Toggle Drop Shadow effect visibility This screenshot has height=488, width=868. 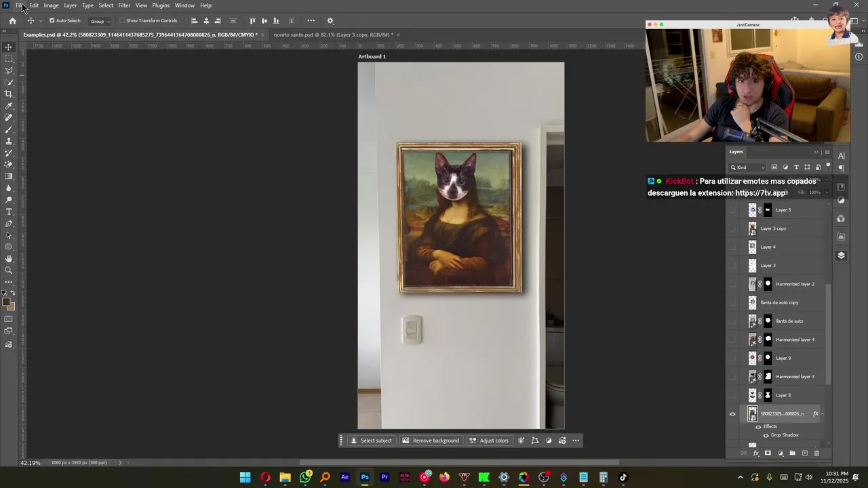tap(766, 435)
